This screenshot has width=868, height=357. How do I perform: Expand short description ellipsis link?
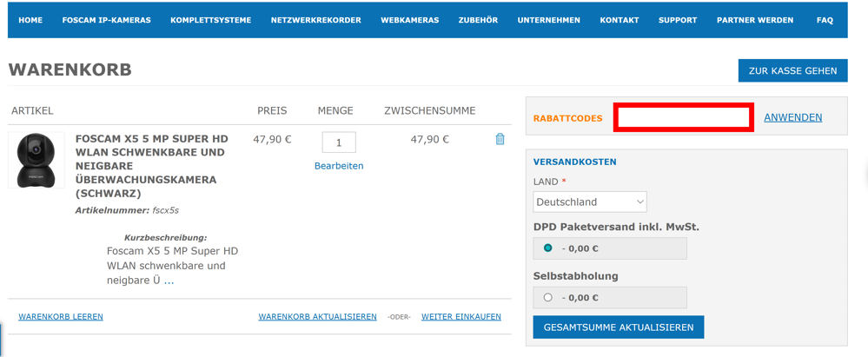click(x=169, y=281)
